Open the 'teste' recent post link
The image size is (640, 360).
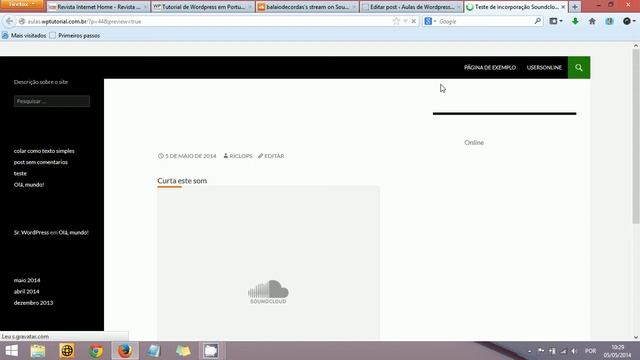pos(20,173)
